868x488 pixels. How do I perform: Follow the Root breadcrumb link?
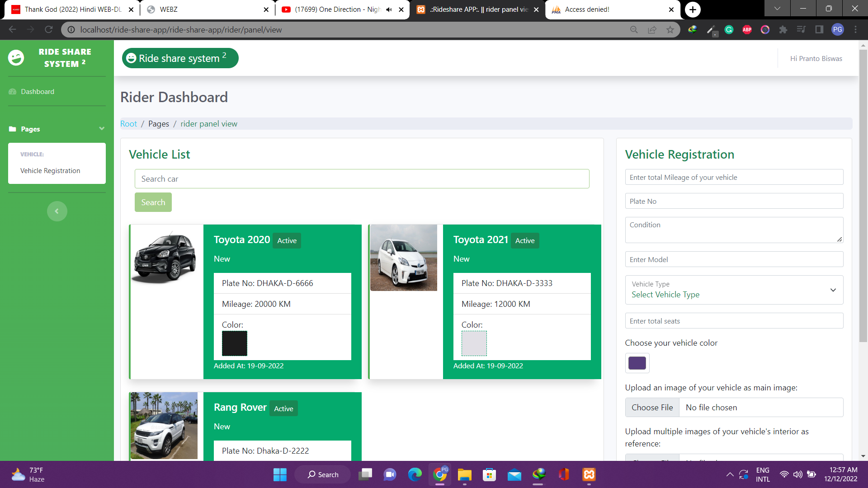click(x=128, y=123)
